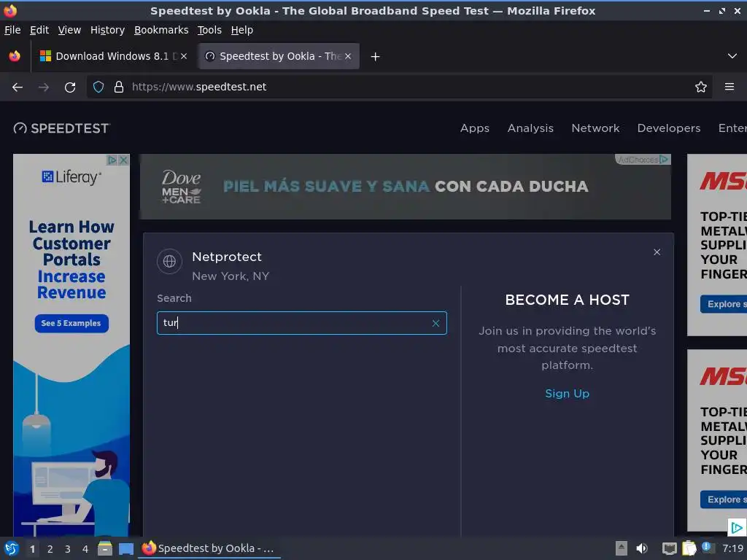Open the Firefox hamburger application menu
The height and width of the screenshot is (560, 747).
(729, 87)
